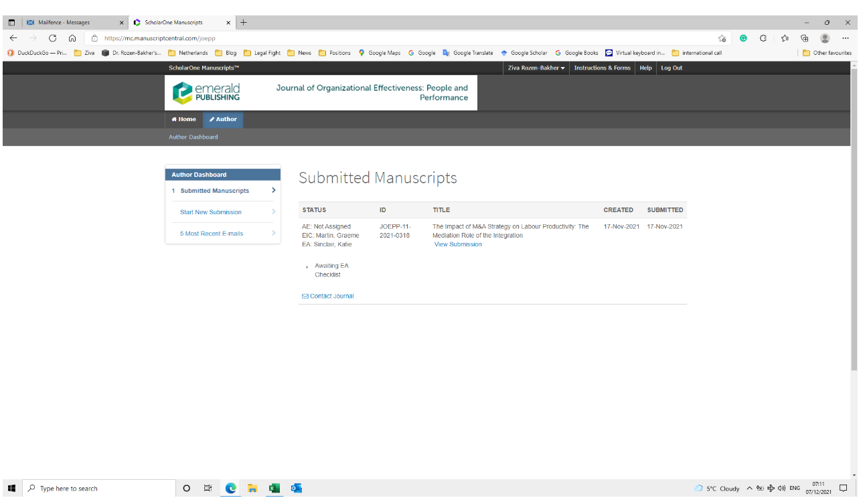Open the Google Maps bookmark
The height and width of the screenshot is (504, 865).
(x=379, y=53)
